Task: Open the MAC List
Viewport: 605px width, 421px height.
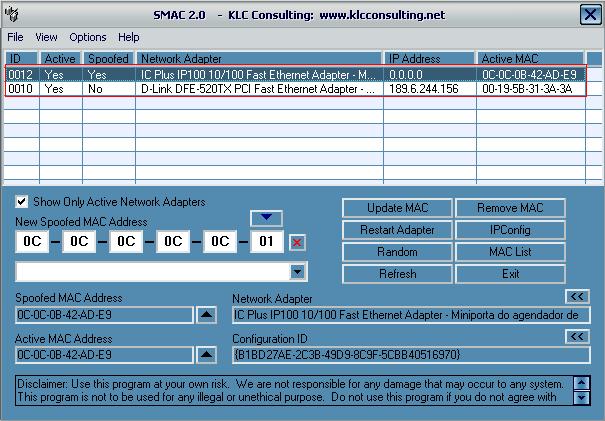Action: pos(510,252)
